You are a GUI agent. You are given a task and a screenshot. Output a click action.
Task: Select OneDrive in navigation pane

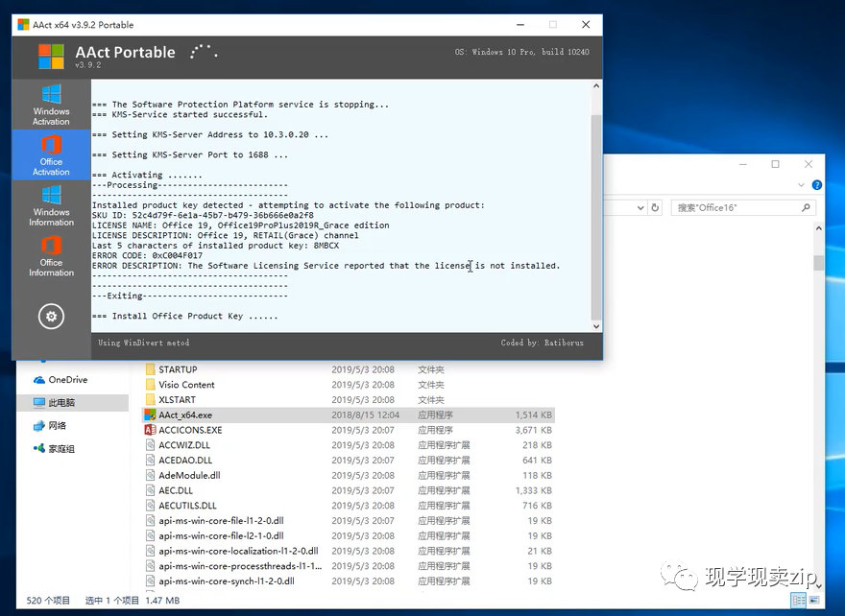coord(67,380)
